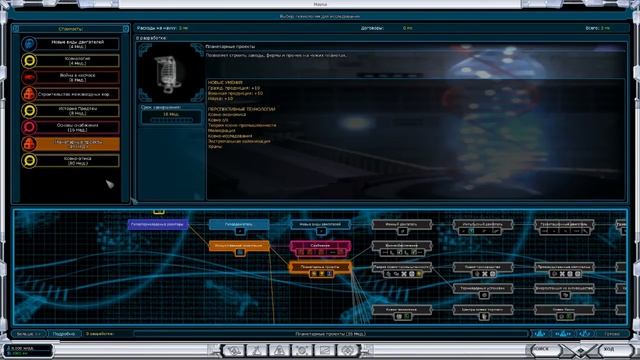Viewport: 640px width, 360px height.
Task: Select highlighted orange Планетарные проекты list row
Action: coord(78,144)
